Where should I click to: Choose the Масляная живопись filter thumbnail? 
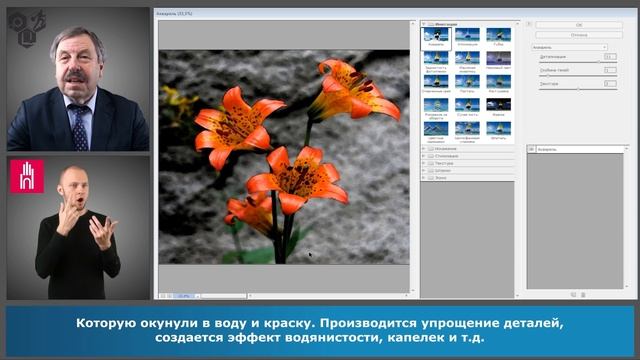pyautogui.click(x=467, y=58)
